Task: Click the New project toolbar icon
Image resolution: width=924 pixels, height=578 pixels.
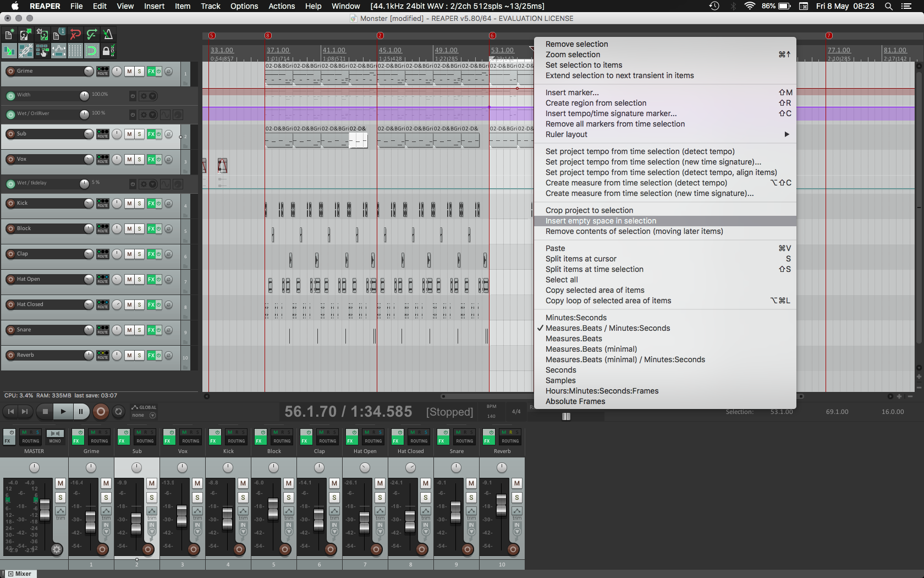Action: 9,35
